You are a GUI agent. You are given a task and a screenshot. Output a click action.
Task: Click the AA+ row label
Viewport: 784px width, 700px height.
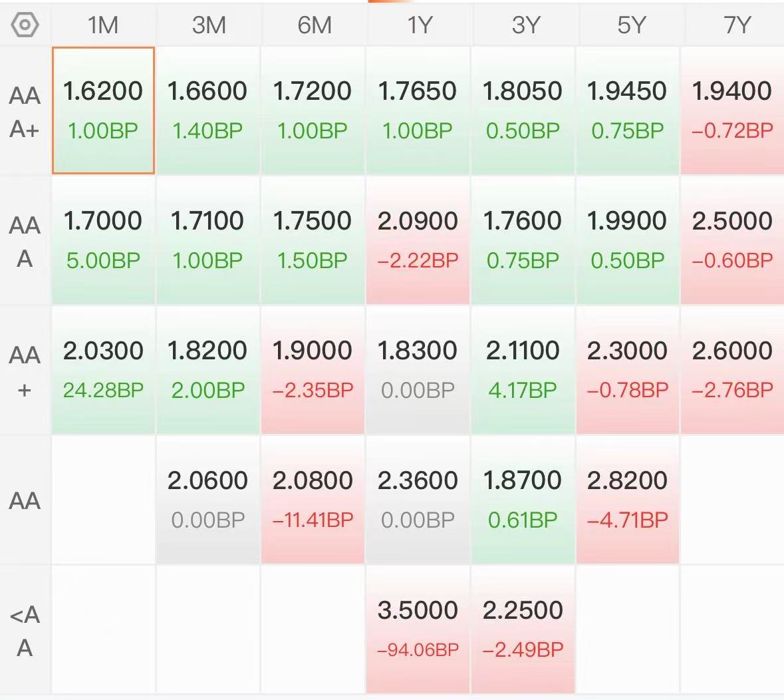[25, 372]
